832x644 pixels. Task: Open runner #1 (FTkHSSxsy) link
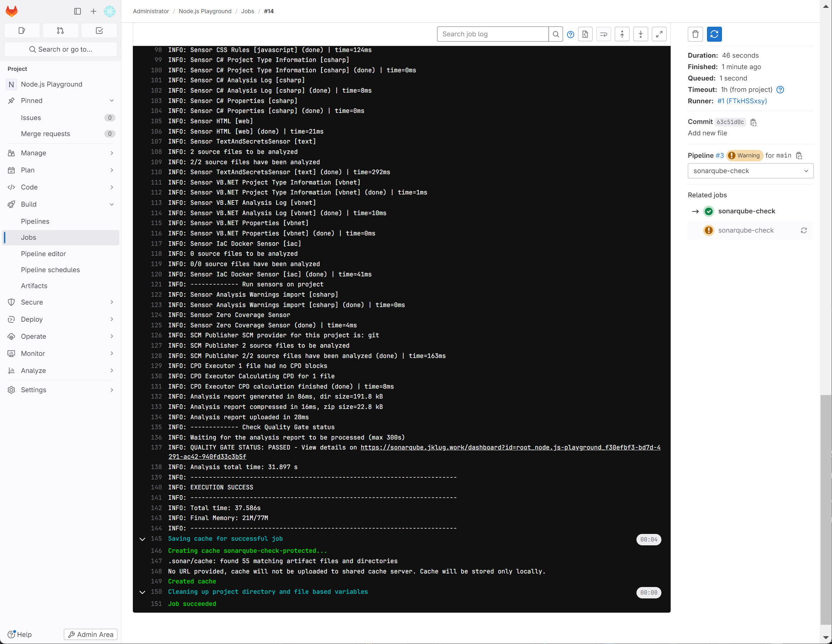click(742, 101)
